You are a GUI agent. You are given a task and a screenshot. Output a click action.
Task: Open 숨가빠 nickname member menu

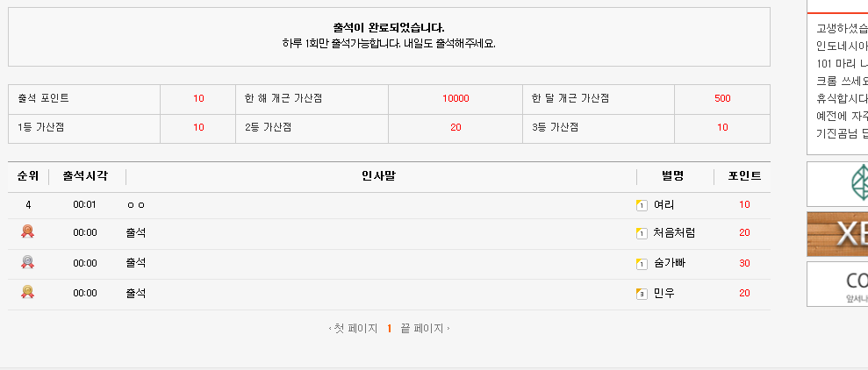[670, 263]
